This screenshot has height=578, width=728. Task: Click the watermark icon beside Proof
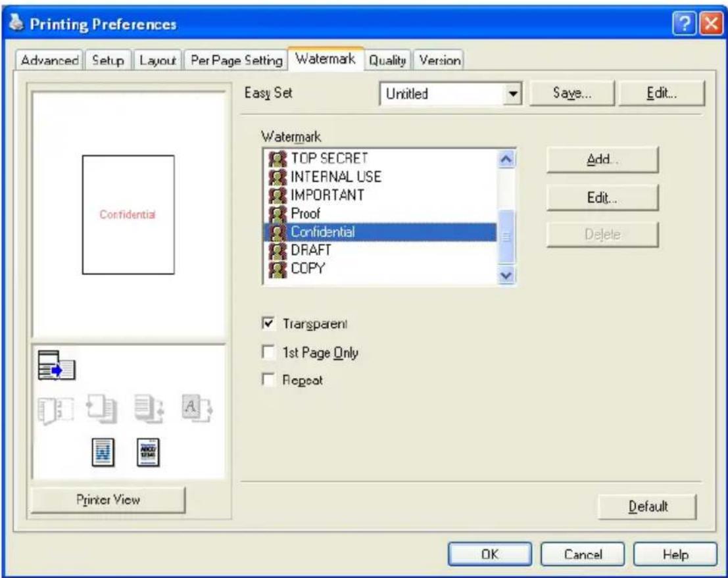tap(278, 214)
